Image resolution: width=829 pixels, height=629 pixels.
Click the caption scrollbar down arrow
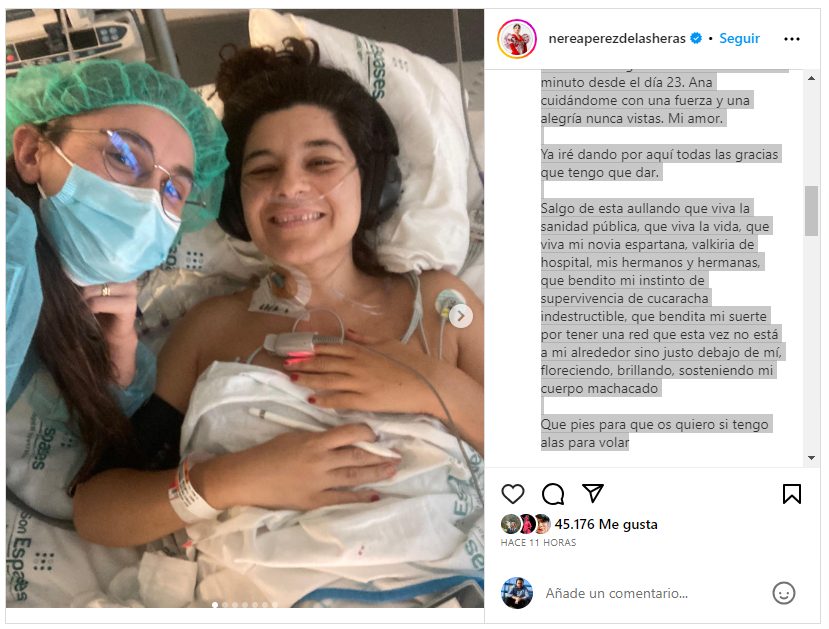[812, 458]
